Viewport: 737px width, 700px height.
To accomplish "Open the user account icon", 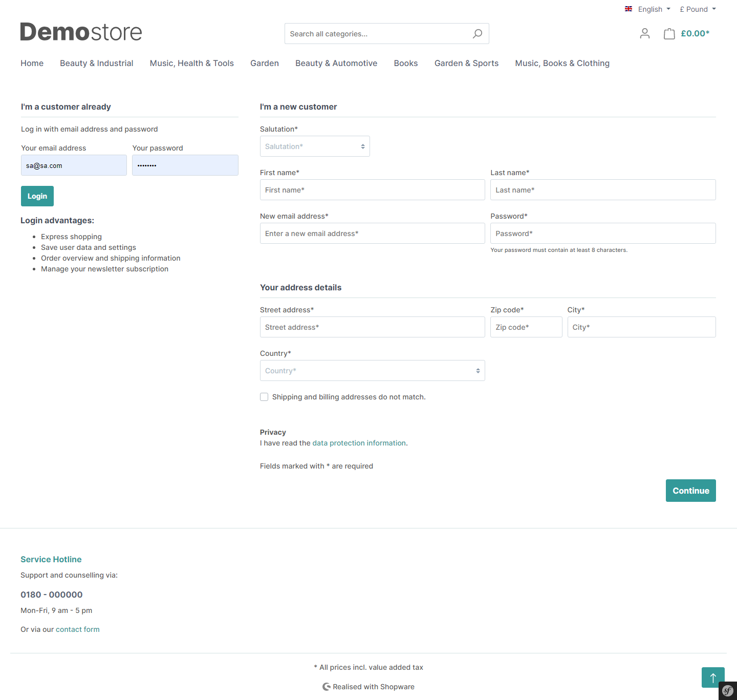I will [x=645, y=34].
